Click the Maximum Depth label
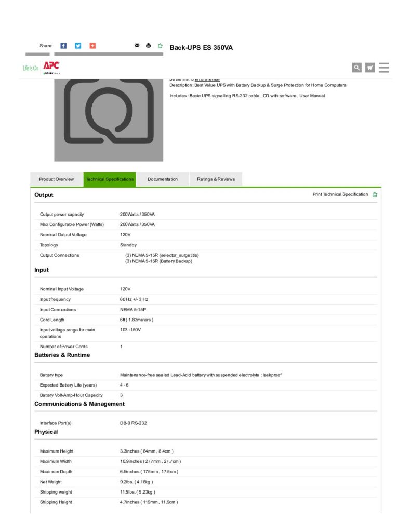411x532 pixels. [x=56, y=472]
